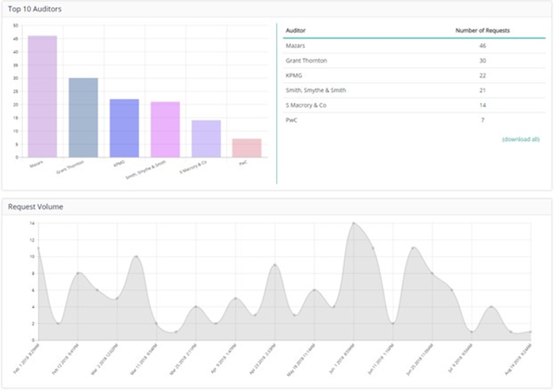Select the Grant Thornton bar
The height and width of the screenshot is (392, 555).
coord(83,117)
